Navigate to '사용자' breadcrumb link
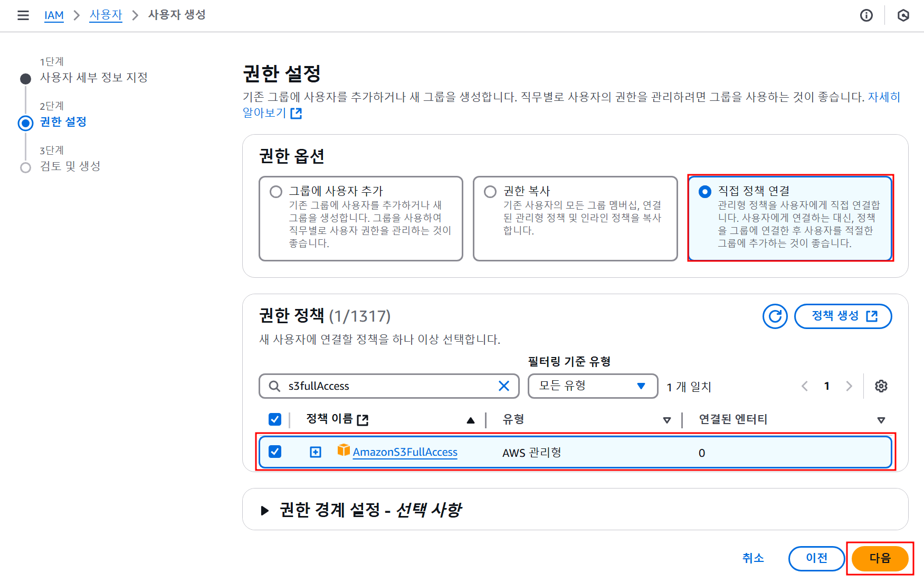This screenshot has width=924, height=582. (x=106, y=15)
